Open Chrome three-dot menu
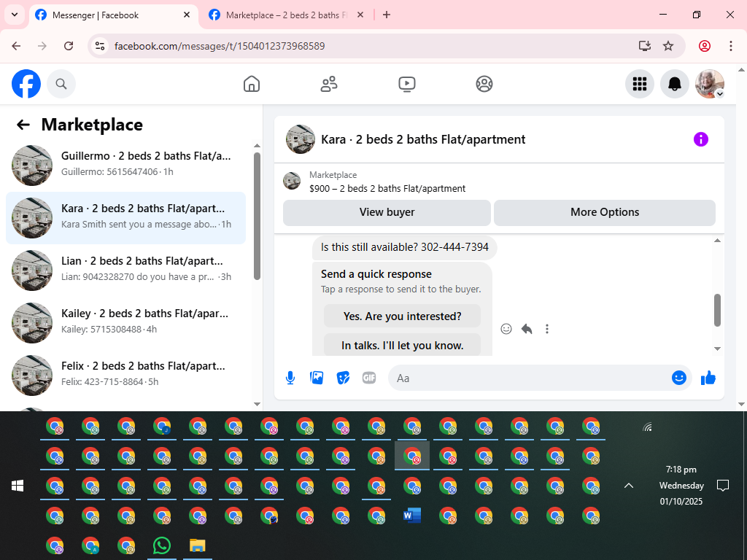The image size is (747, 560). coord(731,46)
